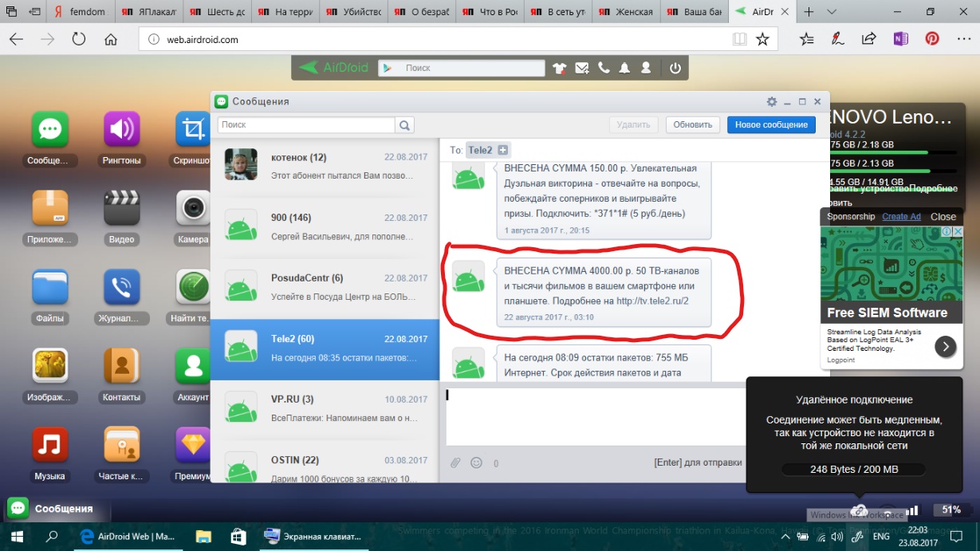The image size is (980, 551).
Task: Click the new message envelope icon in AirDroid toolbar
Action: [x=582, y=68]
